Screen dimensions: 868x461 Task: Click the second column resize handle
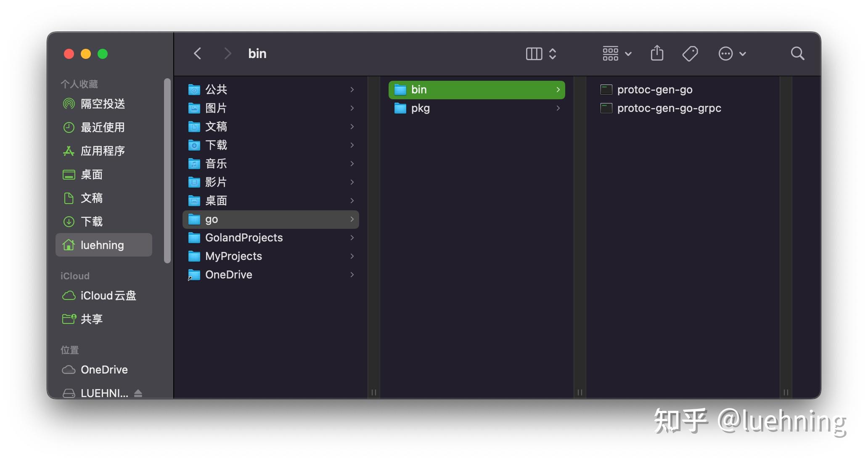(x=580, y=392)
